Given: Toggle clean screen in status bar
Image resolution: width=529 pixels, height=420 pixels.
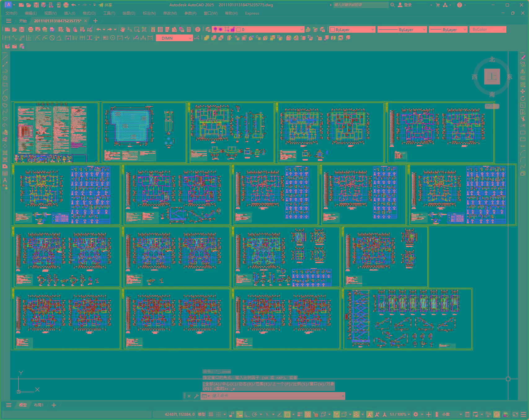Looking at the screenshot, I should (515, 414).
